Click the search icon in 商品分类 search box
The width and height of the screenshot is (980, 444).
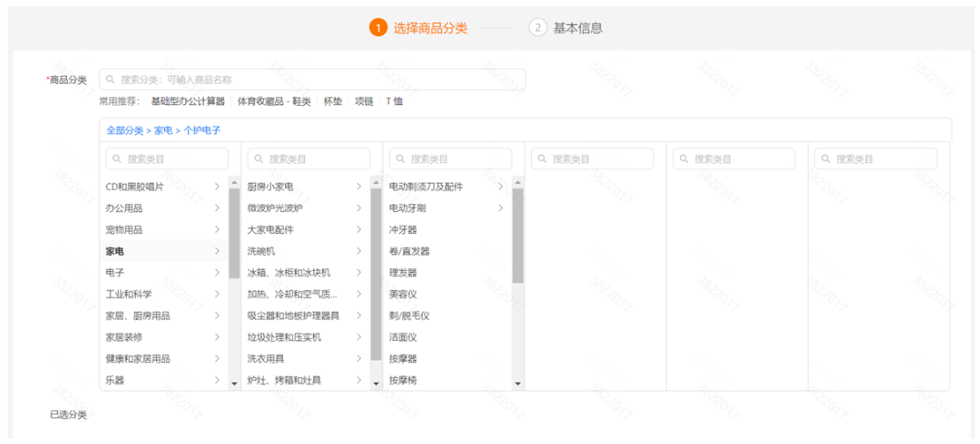pyautogui.click(x=110, y=79)
